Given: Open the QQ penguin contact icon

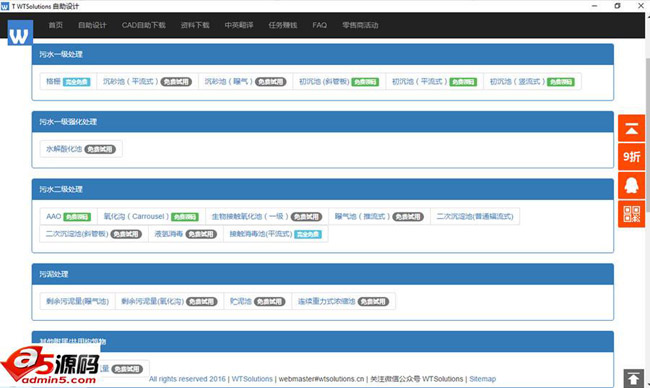Looking at the screenshot, I should 631,185.
